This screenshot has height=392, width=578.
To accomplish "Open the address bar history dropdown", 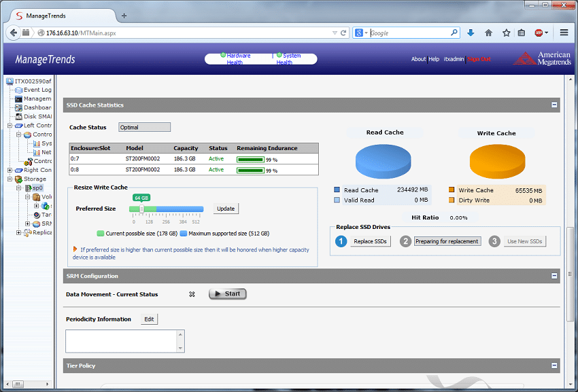I will click(x=335, y=33).
